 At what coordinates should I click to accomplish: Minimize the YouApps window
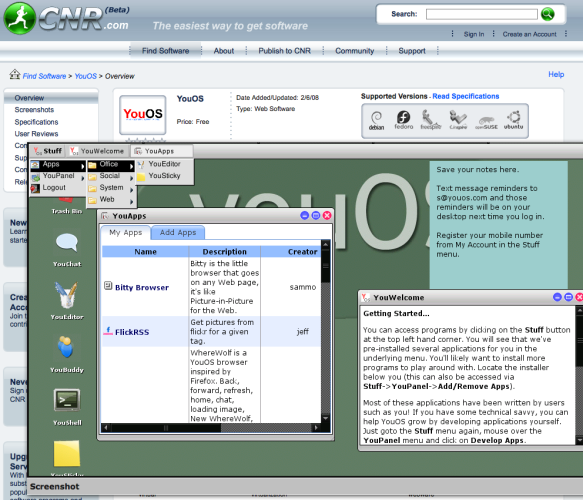click(305, 215)
